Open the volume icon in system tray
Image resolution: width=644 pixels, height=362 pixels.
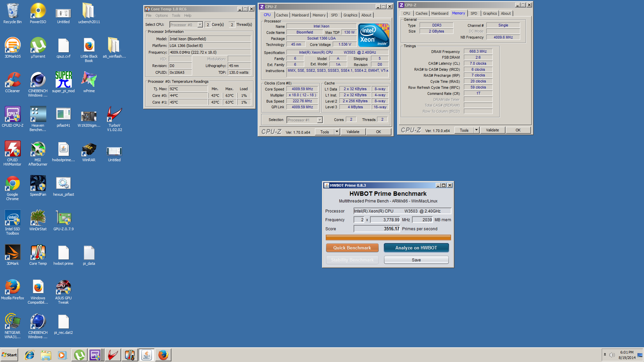tap(612, 355)
